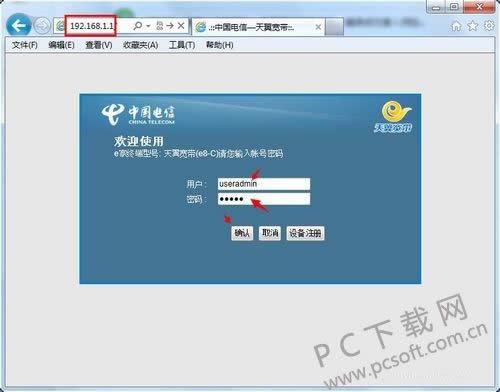The width and height of the screenshot is (500, 392).
Task: Open the 文件(F) menu
Action: click(x=25, y=45)
